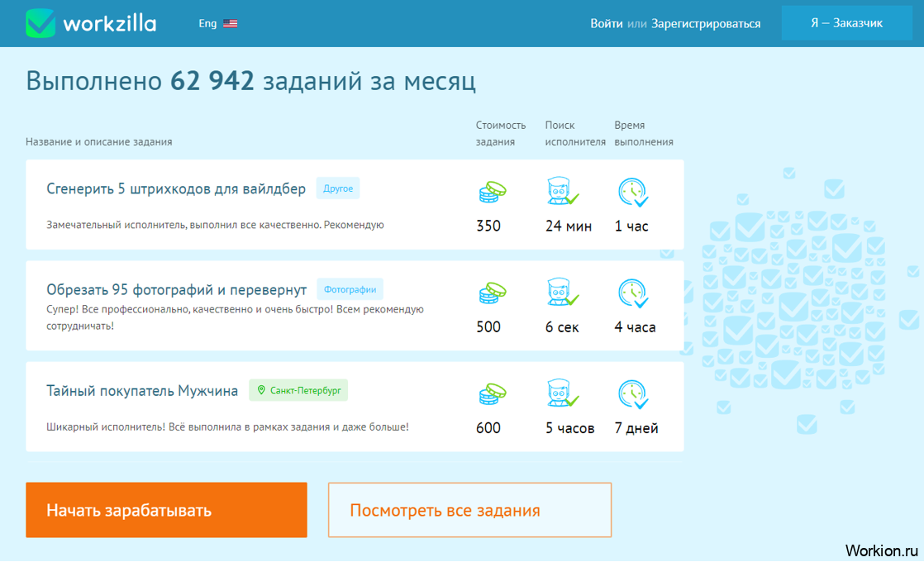Click clock icon above 7 дней
Image resolution: width=924 pixels, height=562 pixels.
pyautogui.click(x=633, y=395)
